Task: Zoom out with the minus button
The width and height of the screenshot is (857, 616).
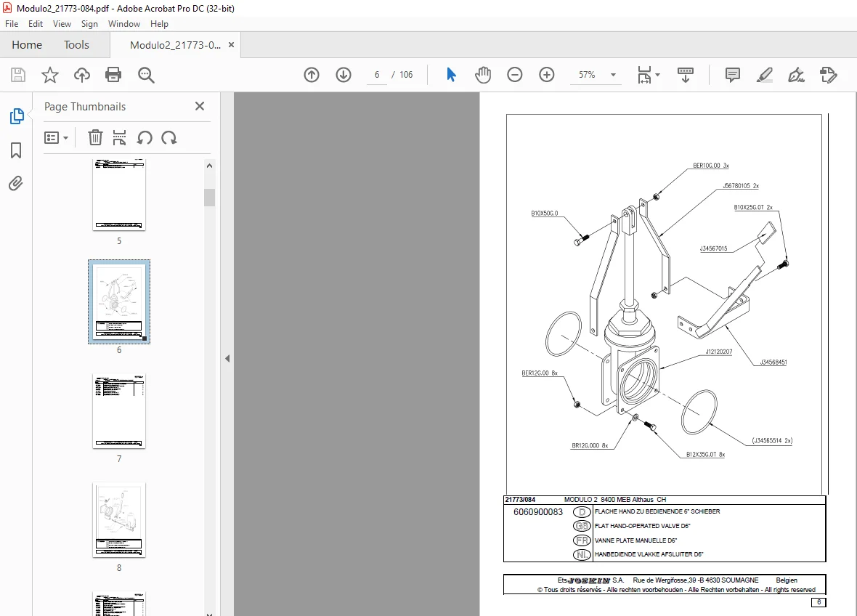Action: (x=515, y=75)
